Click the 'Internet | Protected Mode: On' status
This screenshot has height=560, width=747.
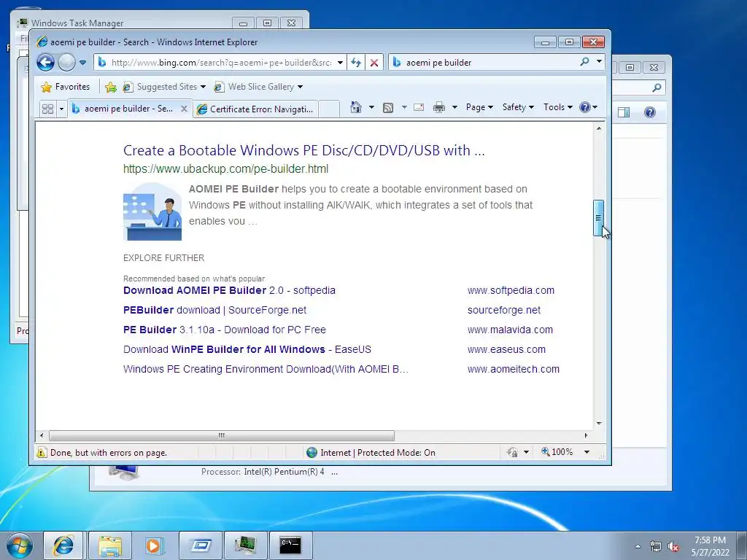pos(371,452)
